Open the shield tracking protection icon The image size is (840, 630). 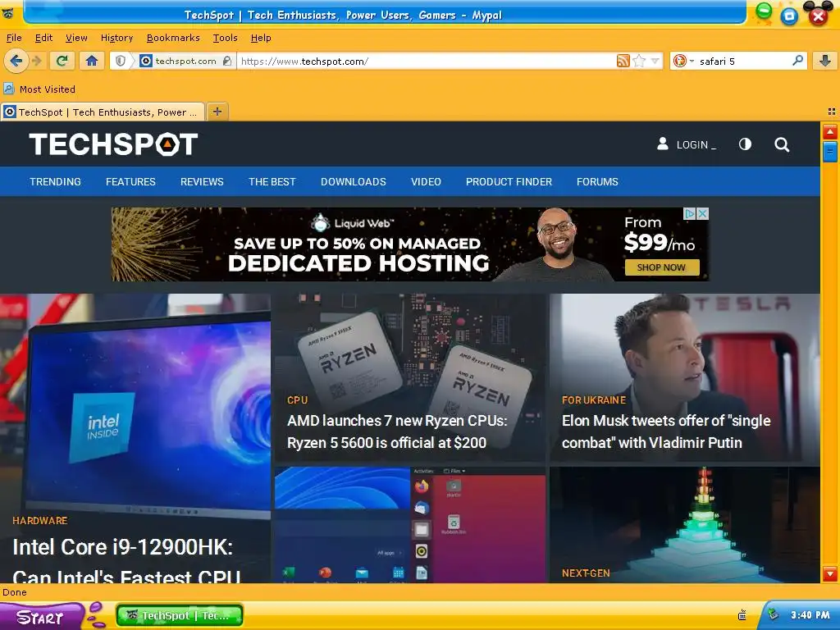click(121, 61)
